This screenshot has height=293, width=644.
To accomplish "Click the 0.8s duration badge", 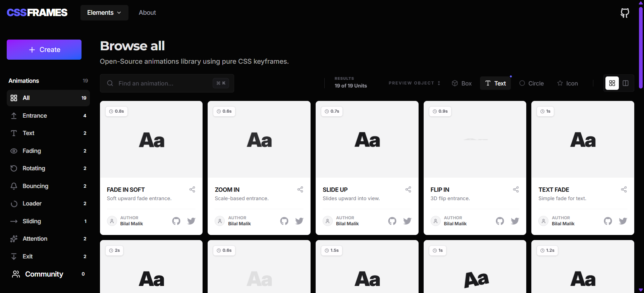I will (116, 111).
